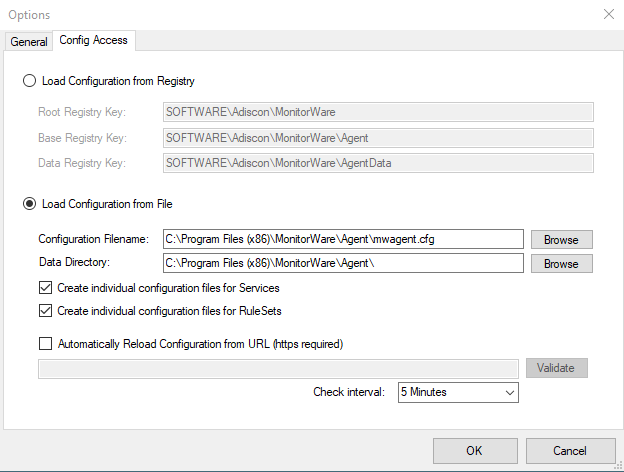This screenshot has height=472, width=624.
Task: Choose Load Configuration from File radio button
Action: click(x=30, y=204)
